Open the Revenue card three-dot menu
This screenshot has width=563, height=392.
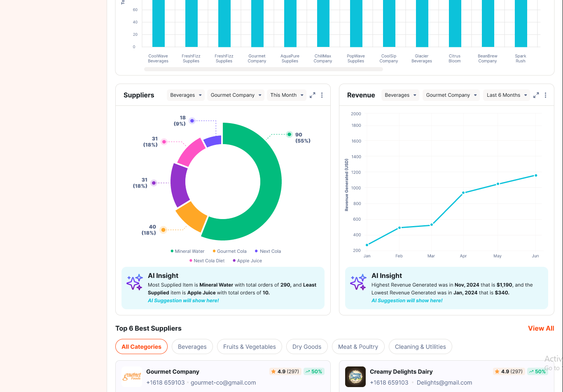click(x=546, y=95)
